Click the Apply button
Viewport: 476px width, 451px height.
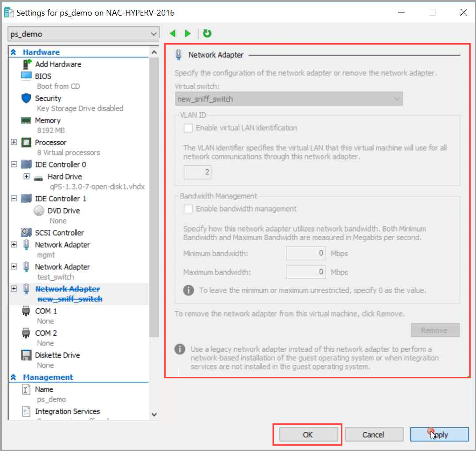pos(439,435)
